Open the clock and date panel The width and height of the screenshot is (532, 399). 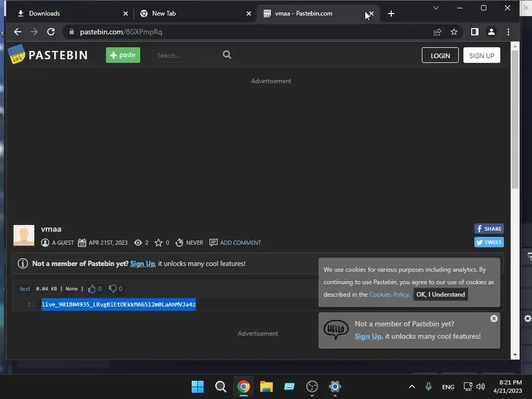(x=508, y=387)
